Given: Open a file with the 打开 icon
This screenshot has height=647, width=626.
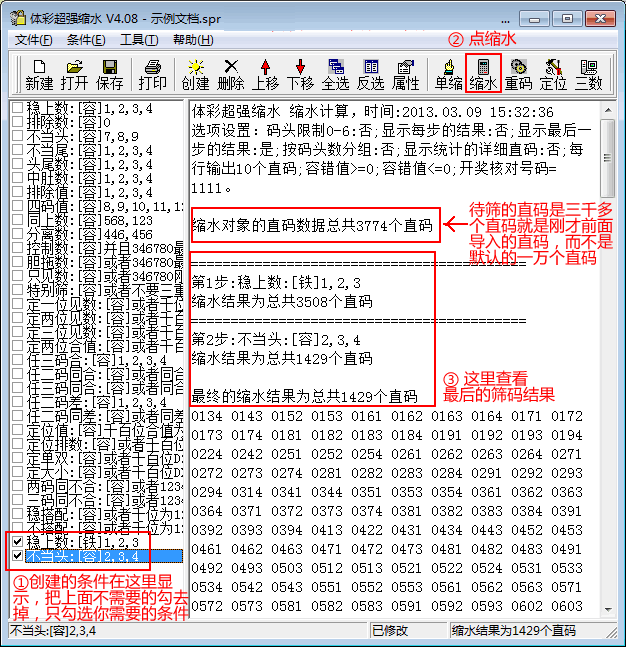Looking at the screenshot, I should tap(74, 75).
